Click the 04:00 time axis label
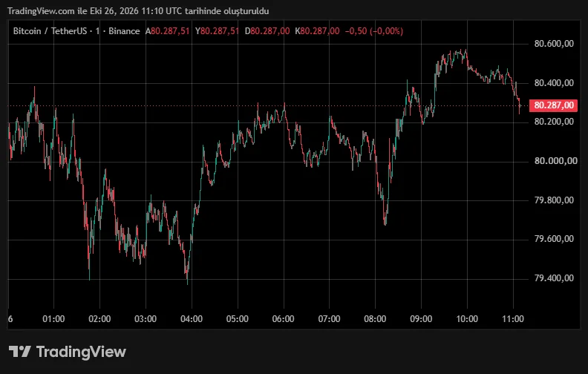The image size is (588, 374). pyautogui.click(x=192, y=319)
